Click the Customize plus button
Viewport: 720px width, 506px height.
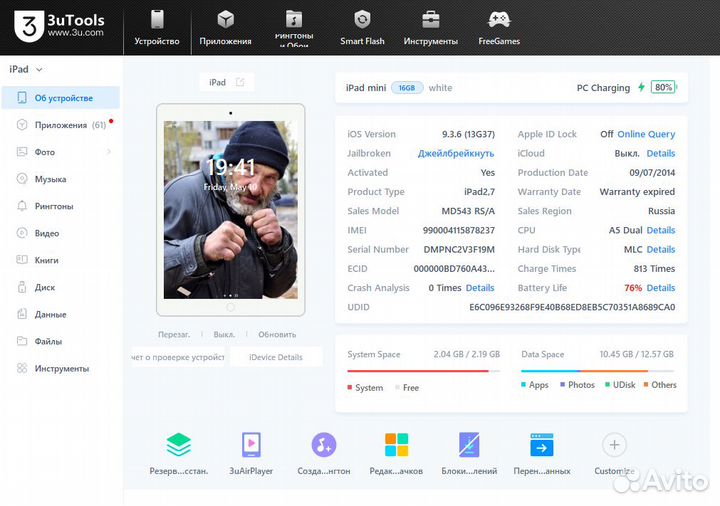[x=614, y=444]
